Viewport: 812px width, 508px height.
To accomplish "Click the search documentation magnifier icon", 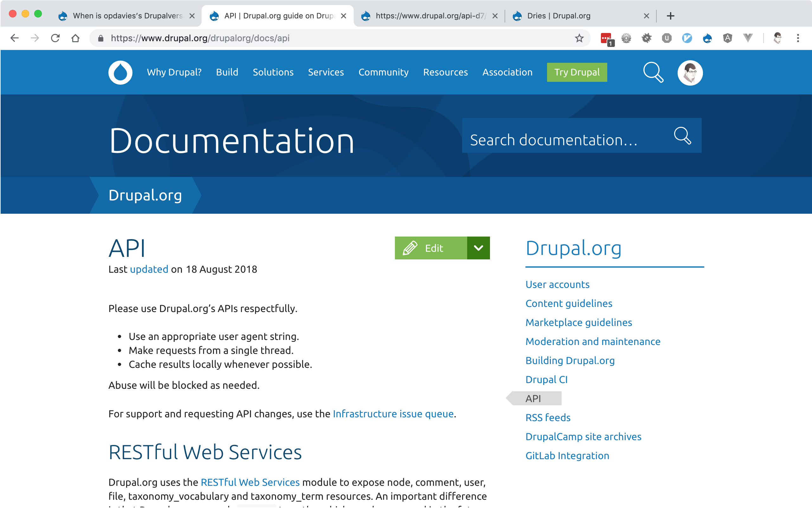I will [x=682, y=136].
